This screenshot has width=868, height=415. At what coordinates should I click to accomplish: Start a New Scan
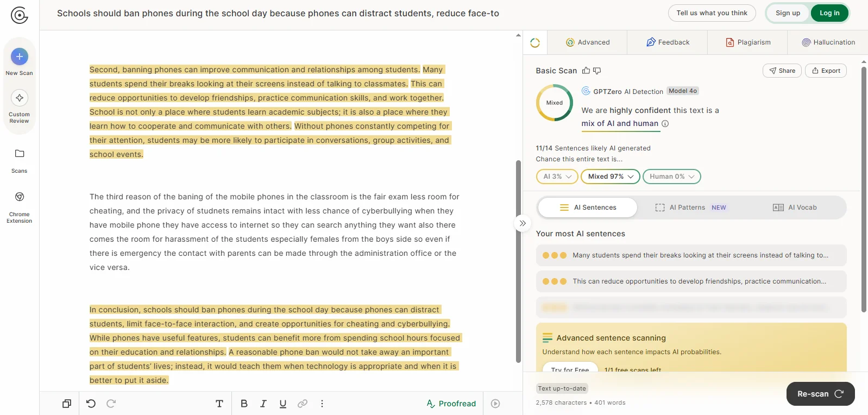[20, 61]
